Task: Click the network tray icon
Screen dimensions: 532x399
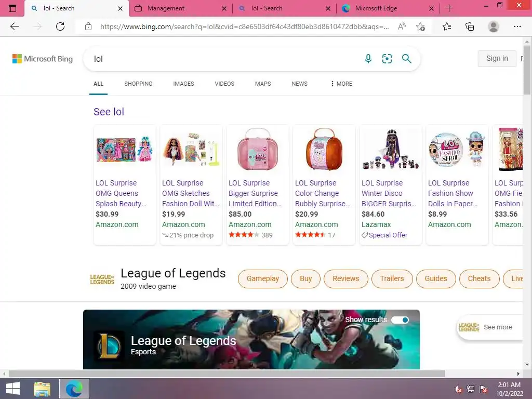Action: click(x=470, y=389)
